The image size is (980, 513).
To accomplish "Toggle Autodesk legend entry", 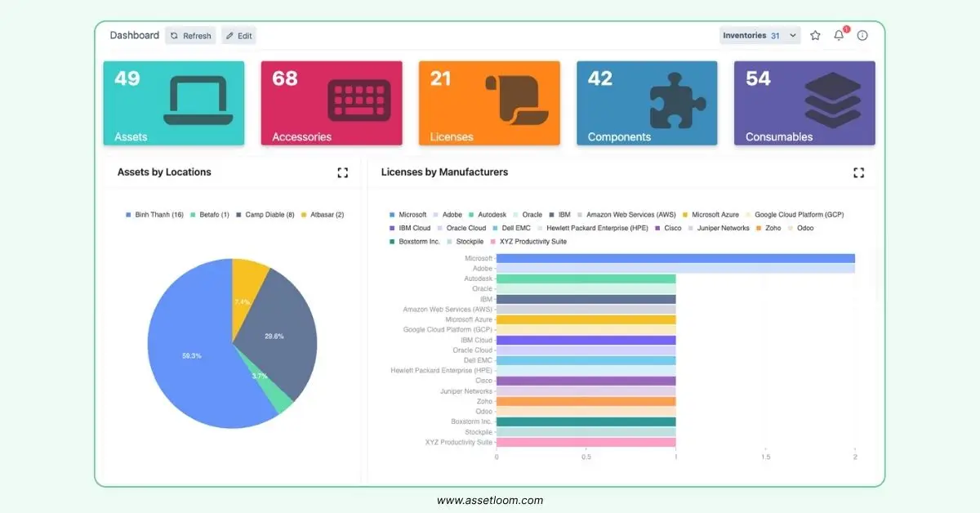I will point(488,215).
